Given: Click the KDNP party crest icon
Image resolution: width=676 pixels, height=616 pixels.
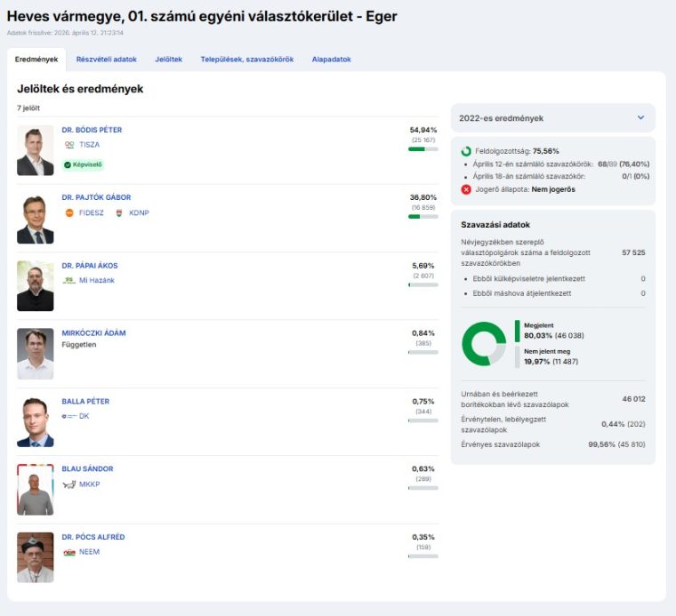Looking at the screenshot, I should click(119, 212).
